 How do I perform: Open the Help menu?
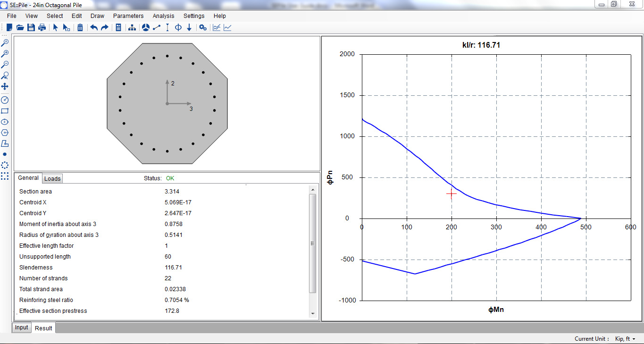point(220,16)
